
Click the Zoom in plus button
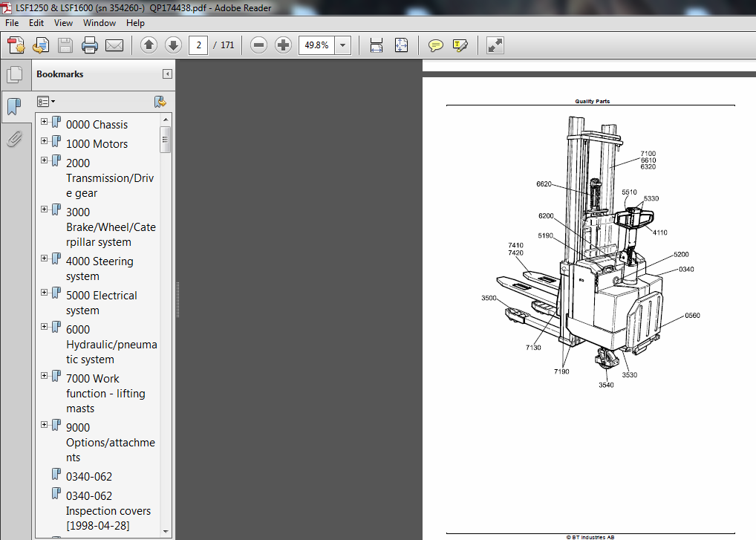pyautogui.click(x=283, y=45)
